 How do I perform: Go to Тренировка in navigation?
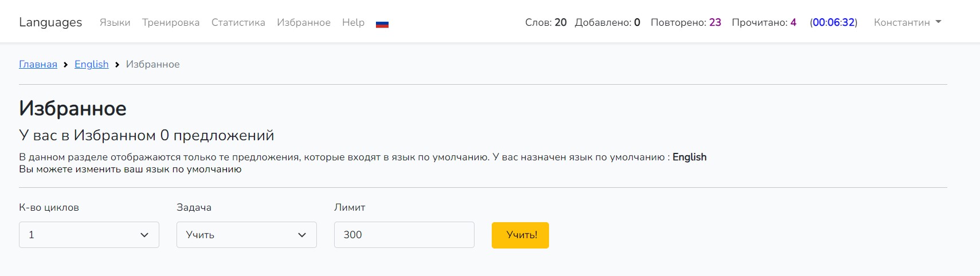[x=171, y=22]
